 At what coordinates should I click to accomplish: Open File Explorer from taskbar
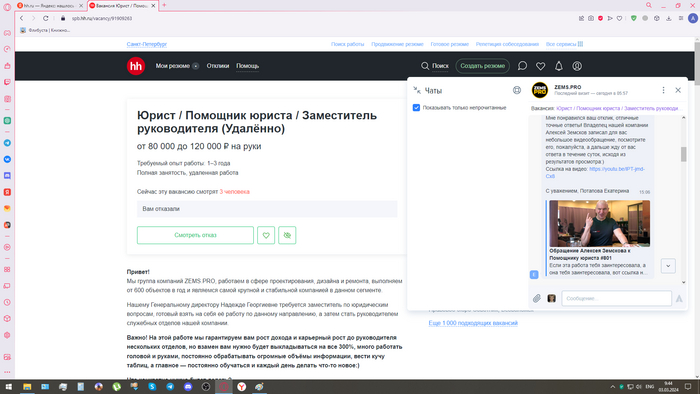[x=27, y=386]
